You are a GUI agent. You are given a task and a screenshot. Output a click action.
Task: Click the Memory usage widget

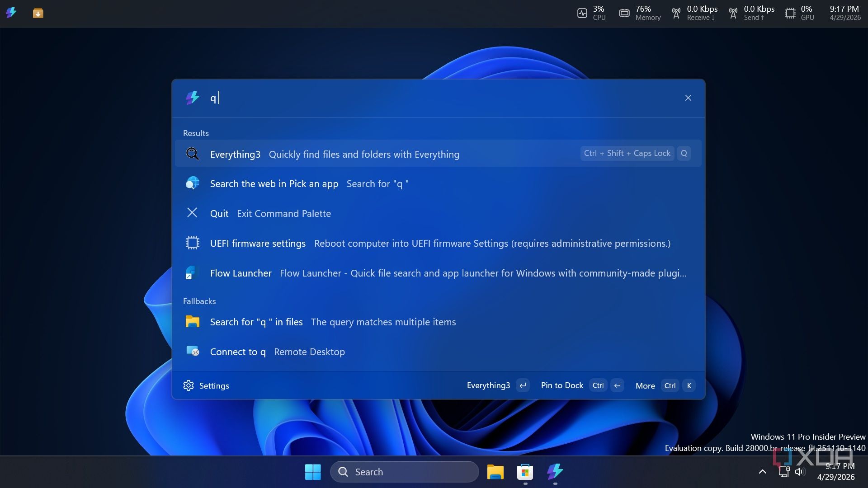[640, 13]
